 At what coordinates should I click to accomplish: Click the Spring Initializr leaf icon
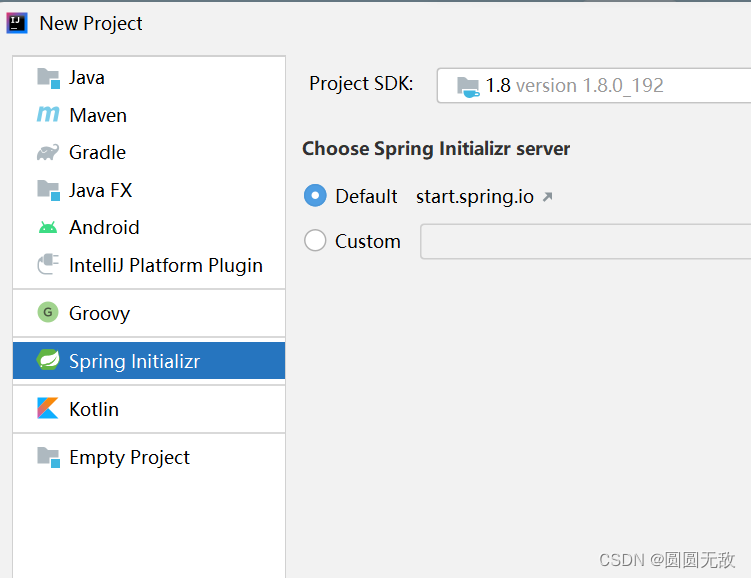[48, 360]
